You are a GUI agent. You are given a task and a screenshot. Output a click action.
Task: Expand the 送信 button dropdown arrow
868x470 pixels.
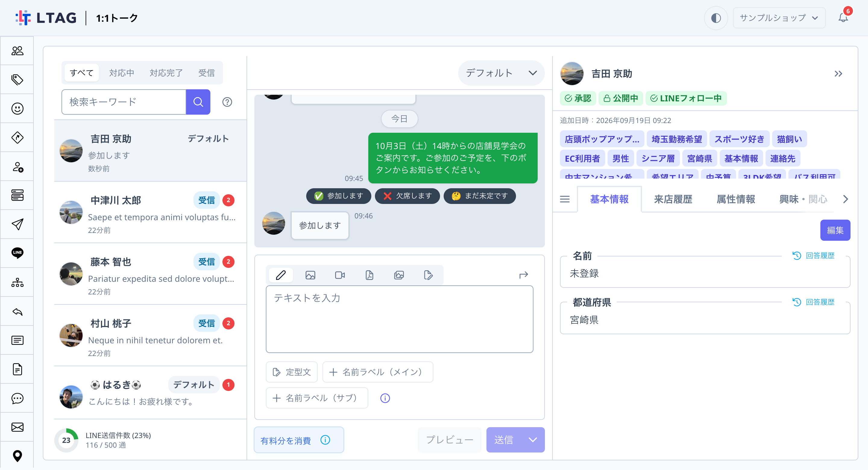tap(533, 440)
